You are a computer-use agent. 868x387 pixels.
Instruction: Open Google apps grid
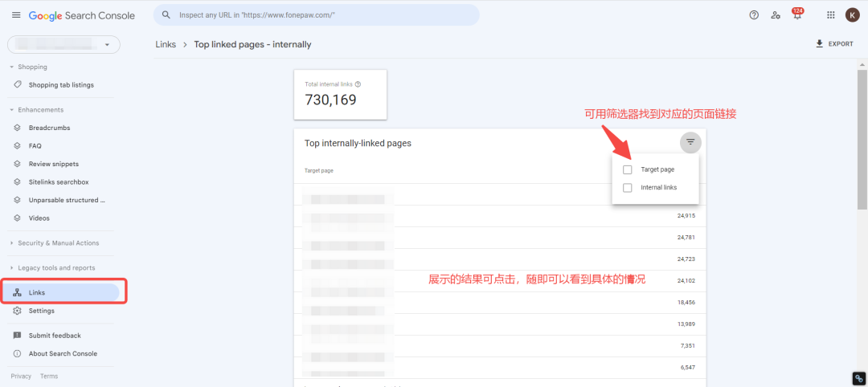[830, 15]
